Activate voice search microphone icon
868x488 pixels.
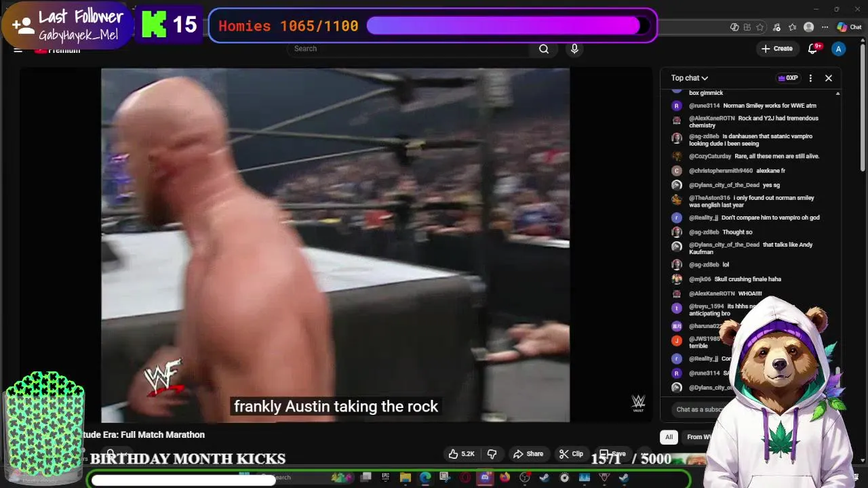pyautogui.click(x=574, y=49)
